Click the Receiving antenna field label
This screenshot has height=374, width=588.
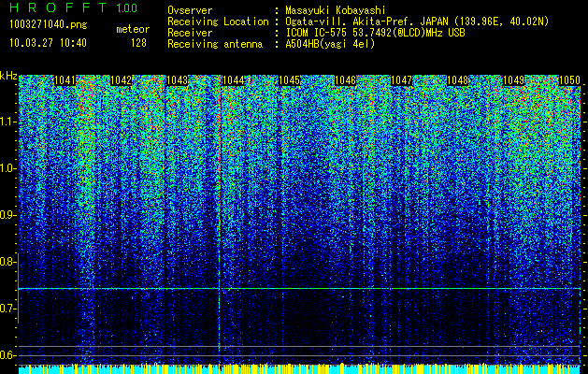(x=215, y=44)
